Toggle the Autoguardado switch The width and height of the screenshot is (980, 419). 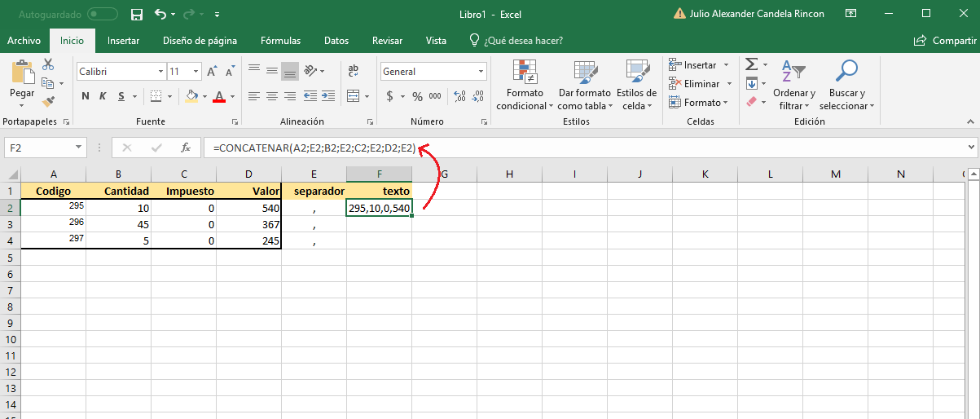[x=103, y=14]
